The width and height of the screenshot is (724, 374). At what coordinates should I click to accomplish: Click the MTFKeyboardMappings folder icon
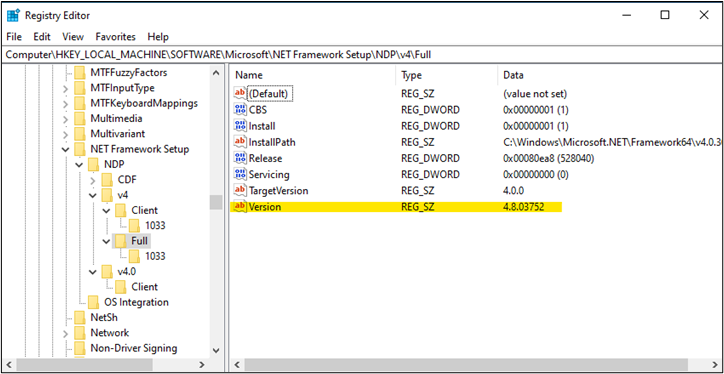80,103
